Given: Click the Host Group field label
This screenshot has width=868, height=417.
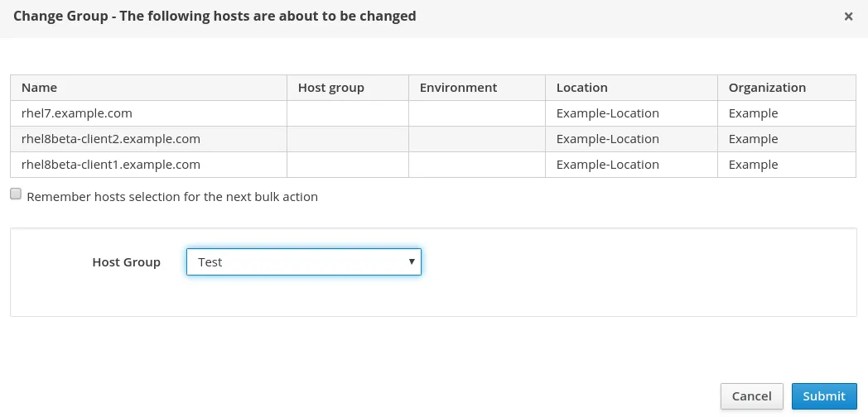Looking at the screenshot, I should (x=127, y=262).
